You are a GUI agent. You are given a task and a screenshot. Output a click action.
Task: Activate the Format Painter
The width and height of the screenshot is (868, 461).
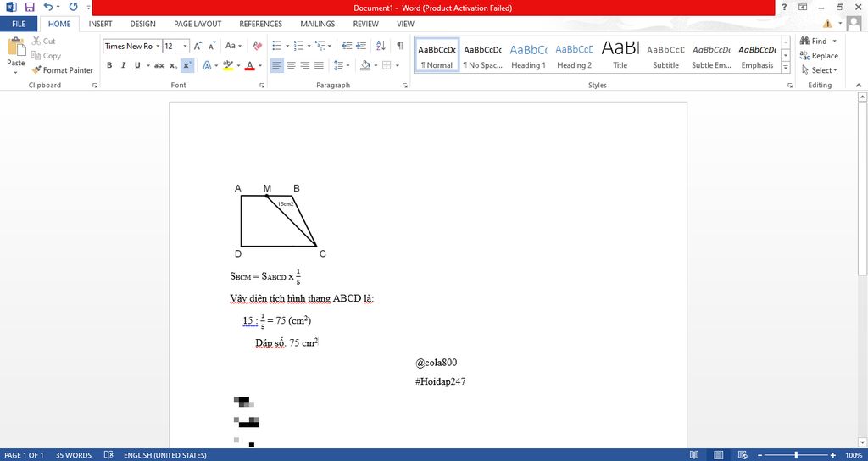pyautogui.click(x=63, y=70)
